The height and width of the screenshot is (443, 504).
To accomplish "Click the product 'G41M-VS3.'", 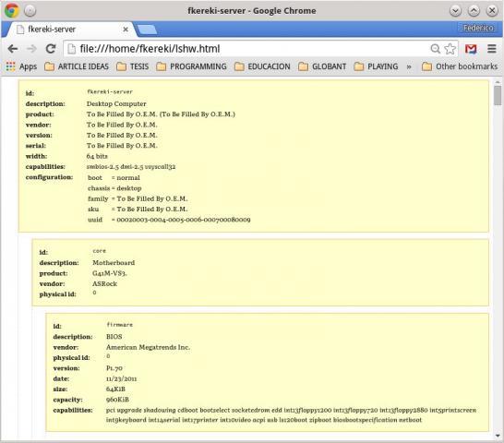I will tap(110, 273).
